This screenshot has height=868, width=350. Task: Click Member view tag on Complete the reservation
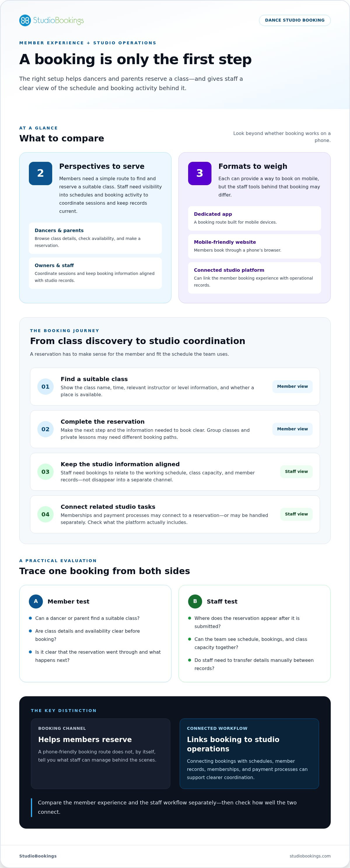[292, 429]
